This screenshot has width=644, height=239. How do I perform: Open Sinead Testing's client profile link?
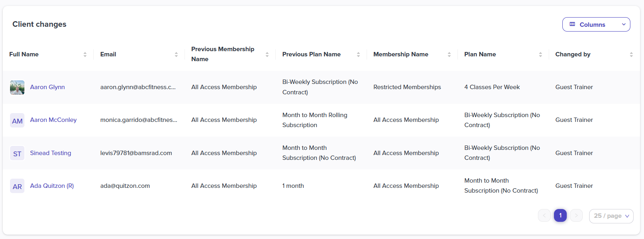click(x=50, y=153)
